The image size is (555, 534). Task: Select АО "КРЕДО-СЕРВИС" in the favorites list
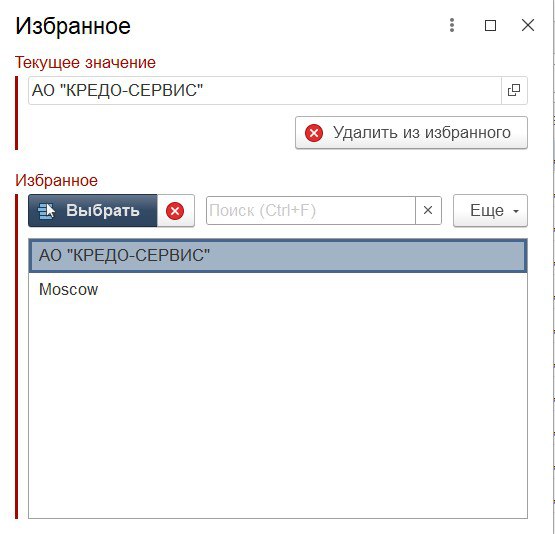coord(278,255)
